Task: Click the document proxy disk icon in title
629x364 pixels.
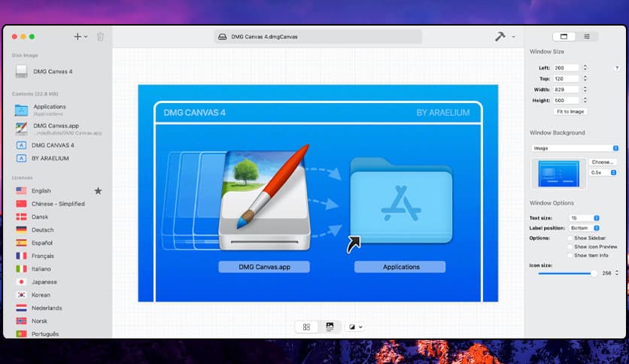Action: 222,37
